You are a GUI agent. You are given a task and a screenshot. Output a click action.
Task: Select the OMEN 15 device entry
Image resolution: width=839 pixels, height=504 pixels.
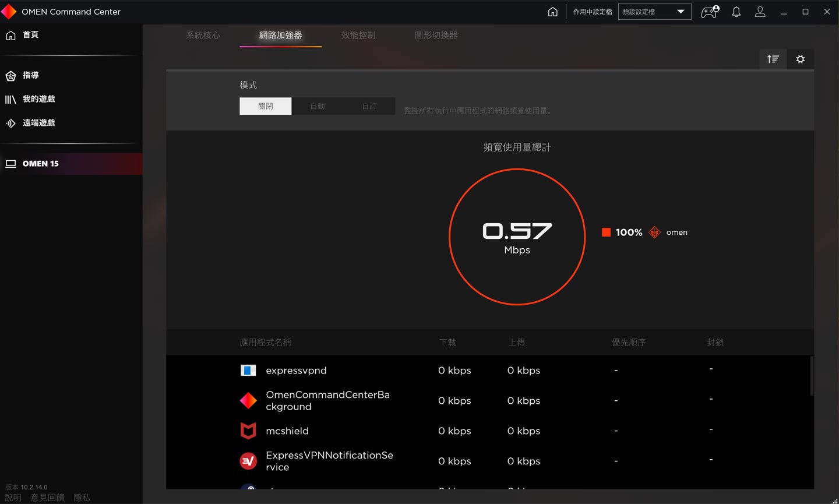click(71, 164)
